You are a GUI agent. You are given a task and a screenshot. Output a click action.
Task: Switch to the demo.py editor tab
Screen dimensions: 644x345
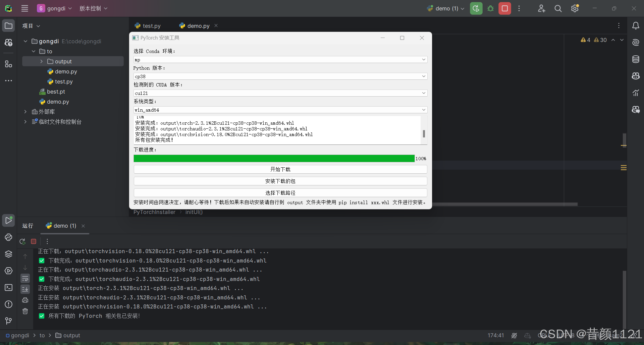click(x=195, y=26)
